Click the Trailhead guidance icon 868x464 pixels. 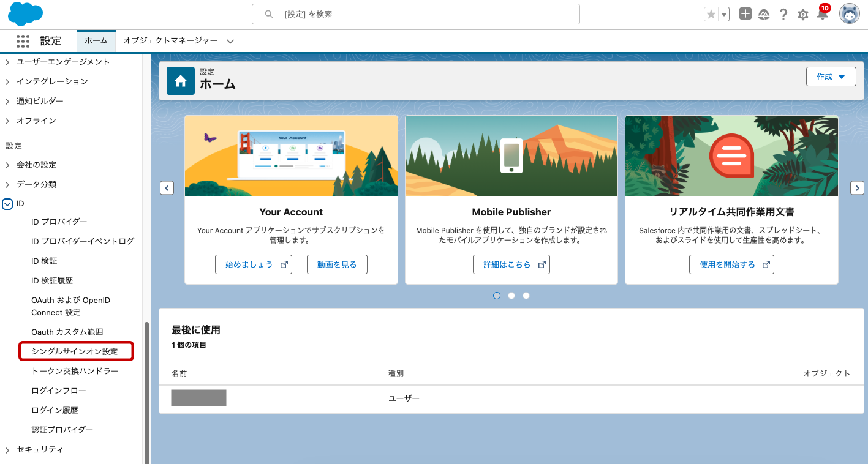point(764,14)
